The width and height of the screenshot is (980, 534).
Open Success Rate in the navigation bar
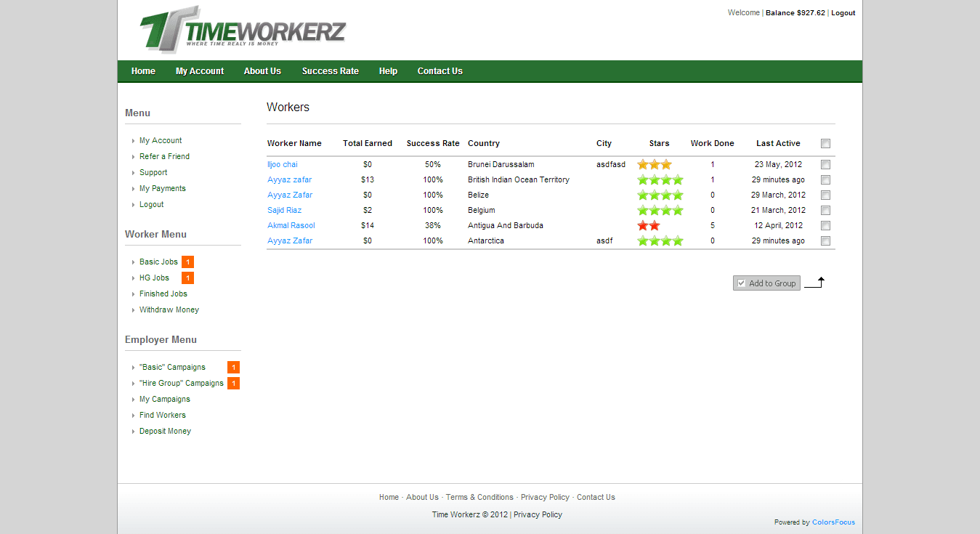tap(331, 71)
